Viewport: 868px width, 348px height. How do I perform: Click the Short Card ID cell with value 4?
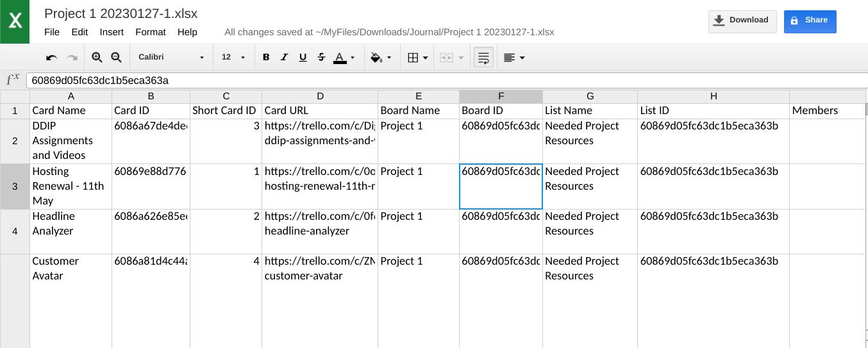coord(226,301)
